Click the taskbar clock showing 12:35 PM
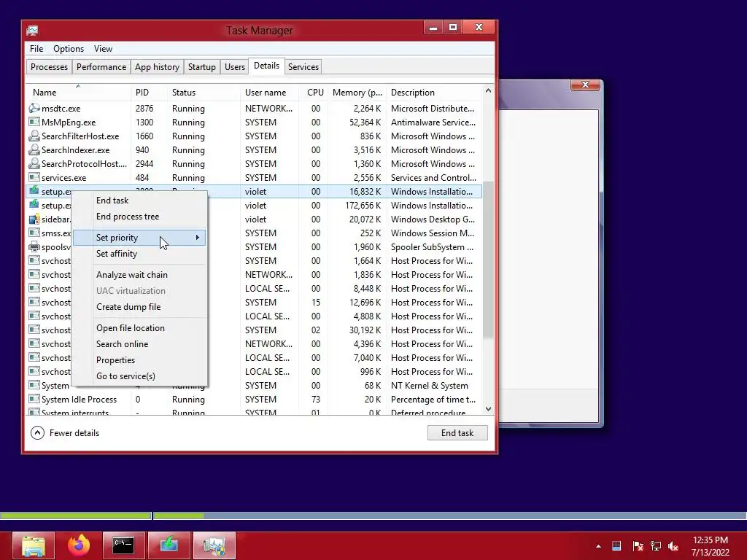This screenshot has width=747, height=560. pyautogui.click(x=711, y=546)
